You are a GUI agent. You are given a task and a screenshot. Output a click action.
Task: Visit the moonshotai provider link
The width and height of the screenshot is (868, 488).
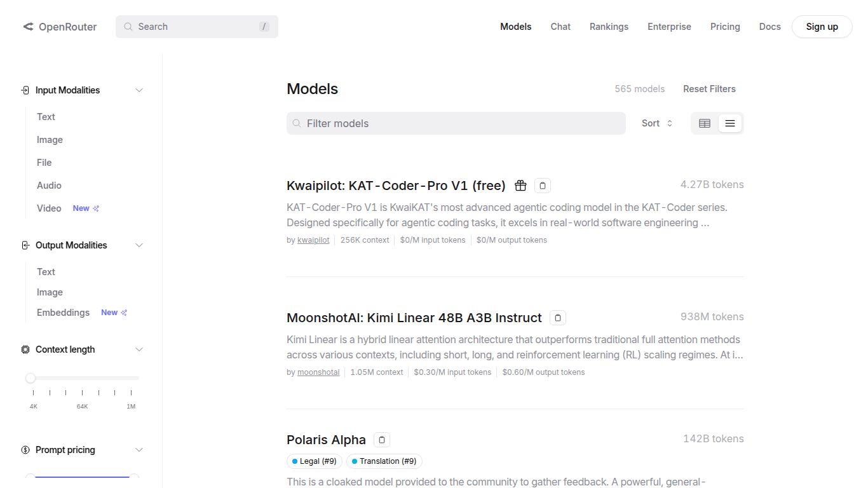coord(318,372)
